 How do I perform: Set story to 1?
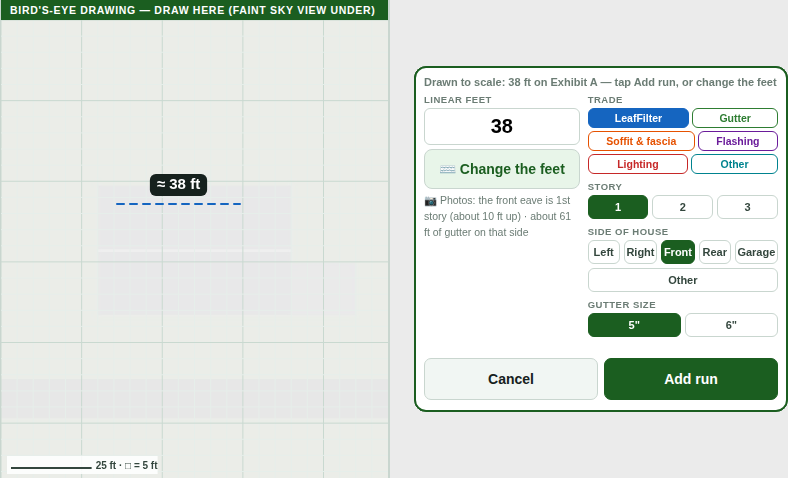[x=618, y=207]
